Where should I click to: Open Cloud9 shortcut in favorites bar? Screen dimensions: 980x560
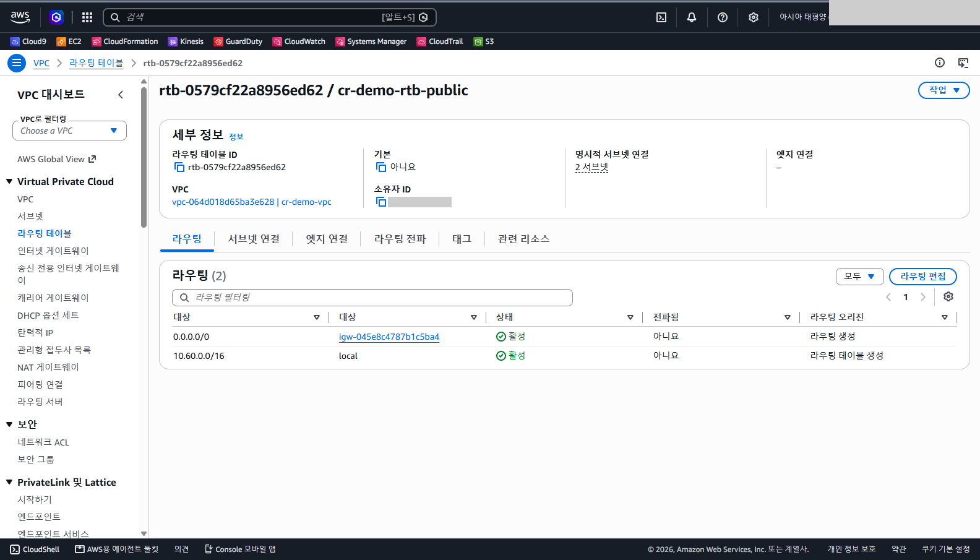coord(28,41)
